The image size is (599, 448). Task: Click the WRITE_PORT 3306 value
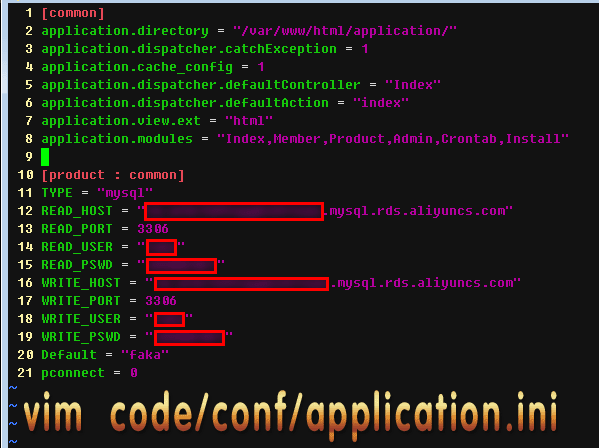pyautogui.click(x=161, y=301)
